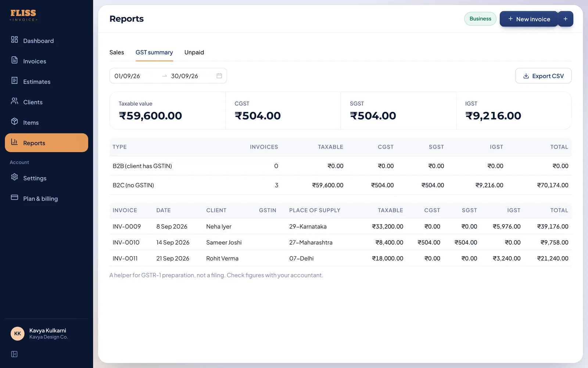Screen dimensions: 588x368
Task: Click the Settings gear icon
Action: tap(14, 177)
